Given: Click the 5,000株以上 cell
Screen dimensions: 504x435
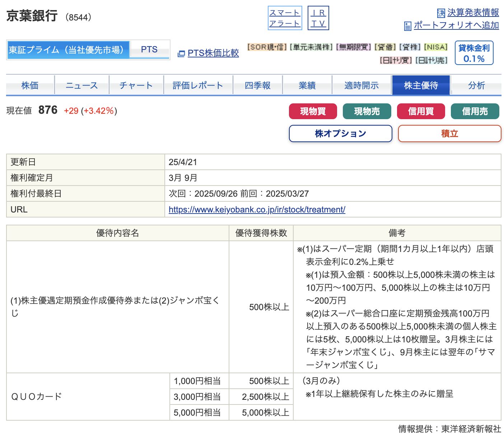Looking at the screenshot, I should (x=261, y=413).
